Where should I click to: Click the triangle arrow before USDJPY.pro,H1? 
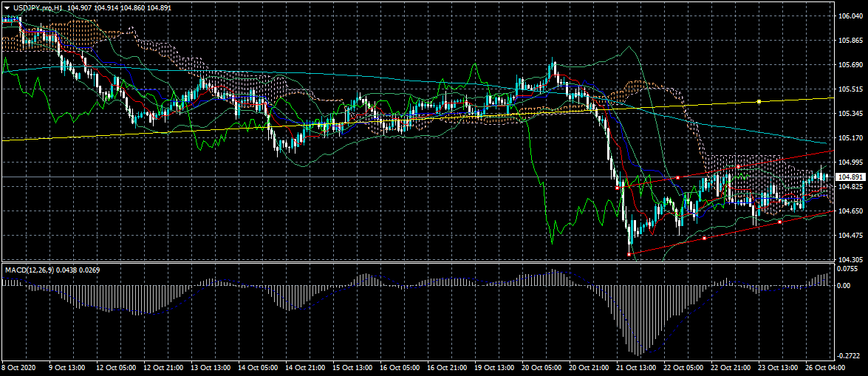(7, 8)
